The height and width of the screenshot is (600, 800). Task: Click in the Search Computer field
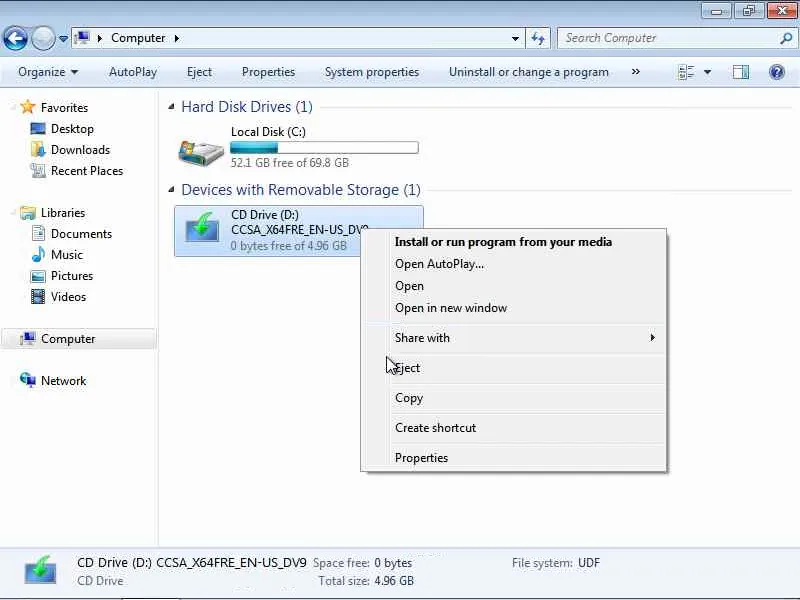[x=668, y=38]
